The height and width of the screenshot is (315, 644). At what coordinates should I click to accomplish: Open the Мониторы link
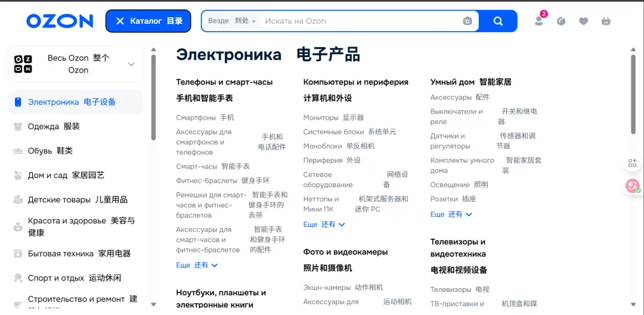(x=321, y=118)
